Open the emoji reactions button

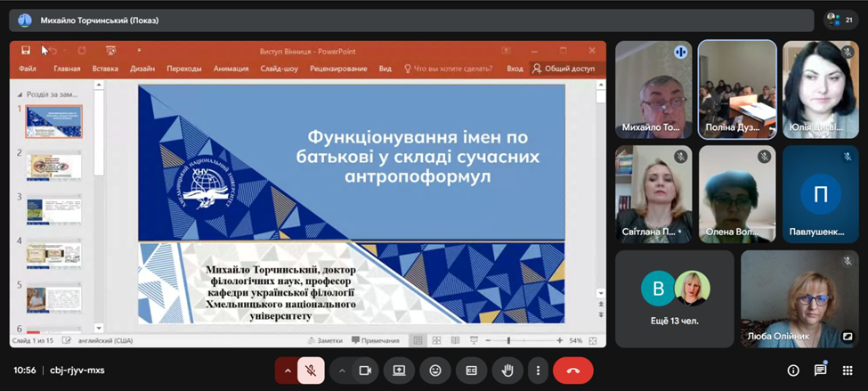(x=435, y=371)
